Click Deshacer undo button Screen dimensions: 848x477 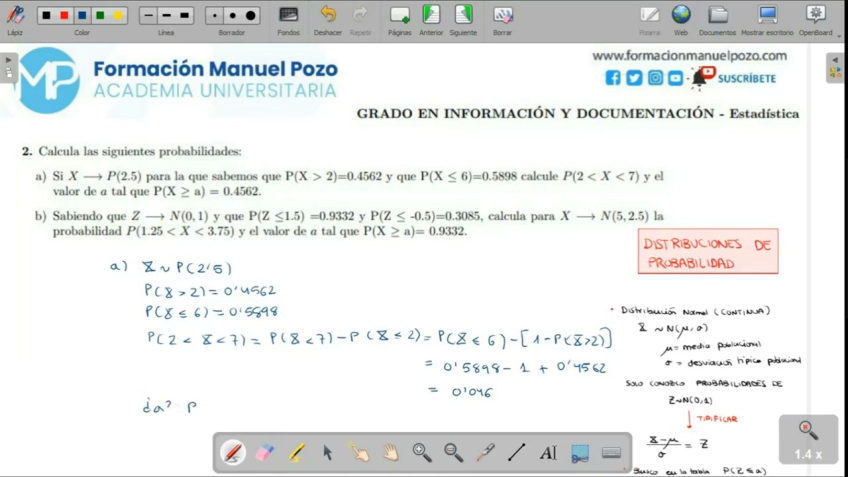point(328,21)
